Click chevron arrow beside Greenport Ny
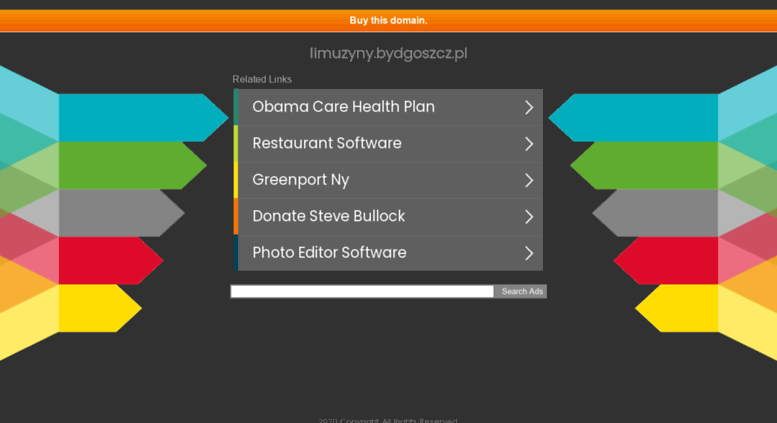The width and height of the screenshot is (777, 423). [x=529, y=180]
